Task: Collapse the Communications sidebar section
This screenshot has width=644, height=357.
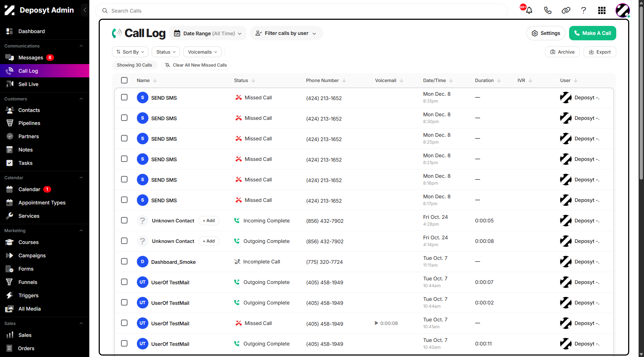Action: pos(81,46)
